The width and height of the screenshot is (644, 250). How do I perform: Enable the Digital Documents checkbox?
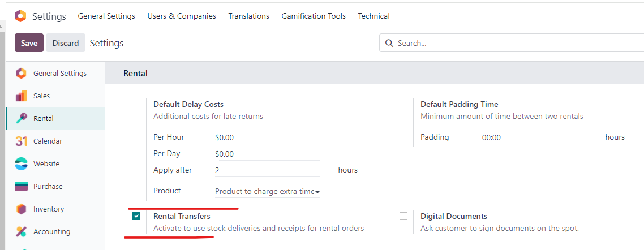click(x=403, y=216)
